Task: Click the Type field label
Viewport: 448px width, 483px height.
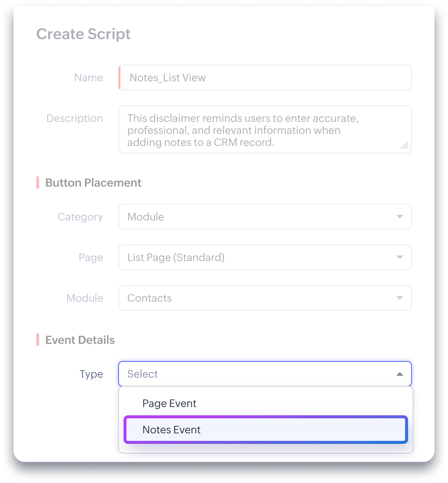Action: pyautogui.click(x=91, y=374)
